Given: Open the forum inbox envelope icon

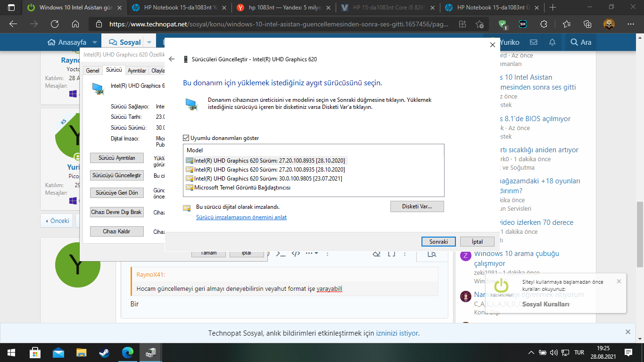Looking at the screenshot, I should pos(534,42).
